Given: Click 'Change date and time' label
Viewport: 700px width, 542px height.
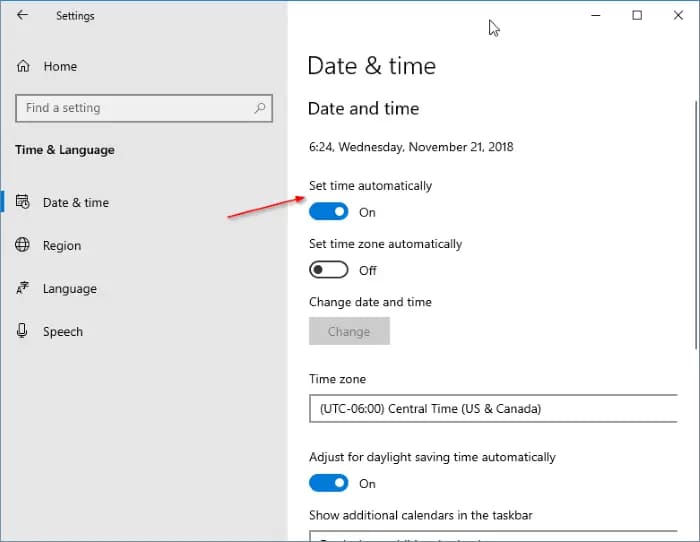Looking at the screenshot, I should pyautogui.click(x=371, y=302).
